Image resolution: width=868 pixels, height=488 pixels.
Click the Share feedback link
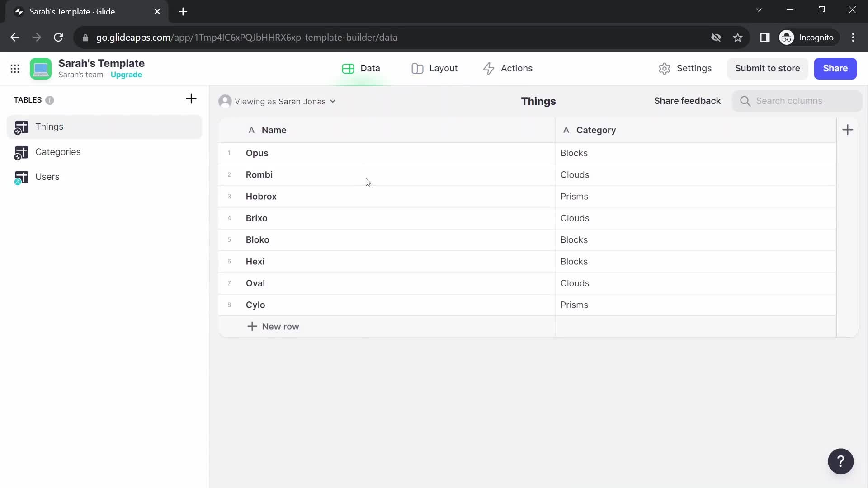[687, 100]
